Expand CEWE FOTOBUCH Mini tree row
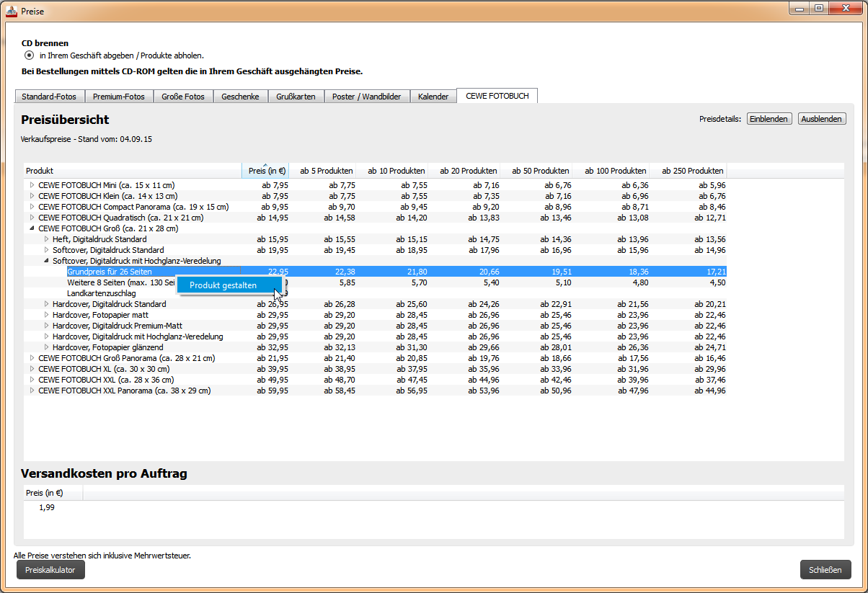 coord(32,185)
